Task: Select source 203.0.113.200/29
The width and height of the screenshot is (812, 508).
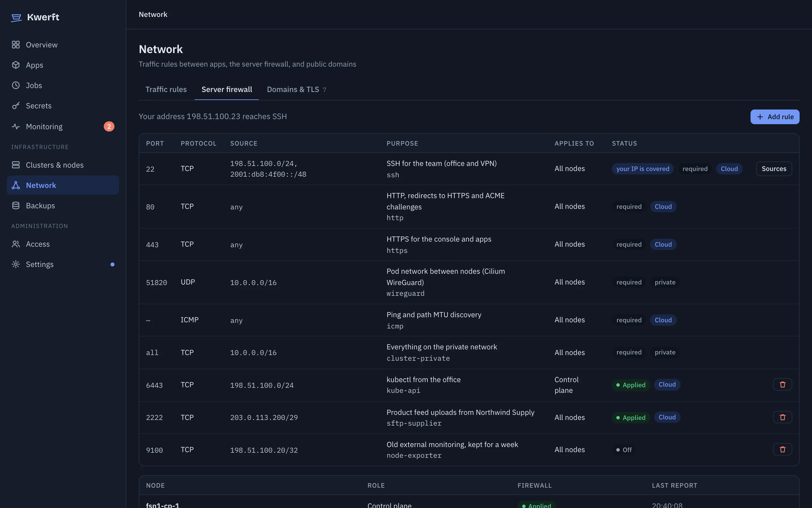Action: [x=264, y=418]
